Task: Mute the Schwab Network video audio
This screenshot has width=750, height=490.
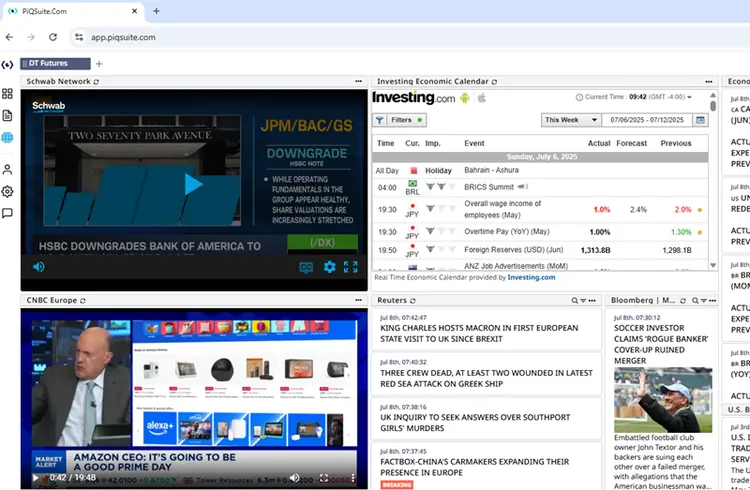Action: [x=39, y=267]
